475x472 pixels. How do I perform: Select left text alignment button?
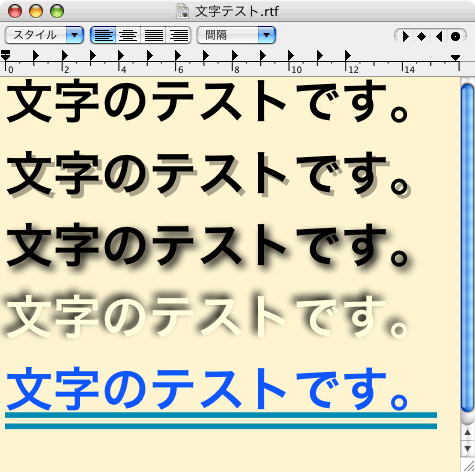tap(103, 35)
